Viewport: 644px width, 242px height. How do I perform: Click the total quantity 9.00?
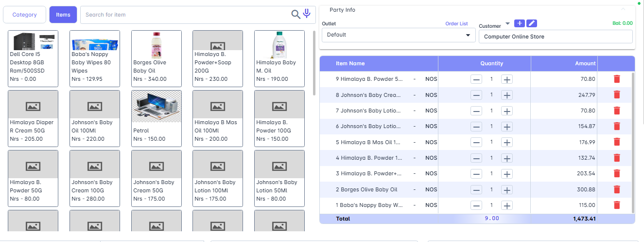click(x=492, y=218)
